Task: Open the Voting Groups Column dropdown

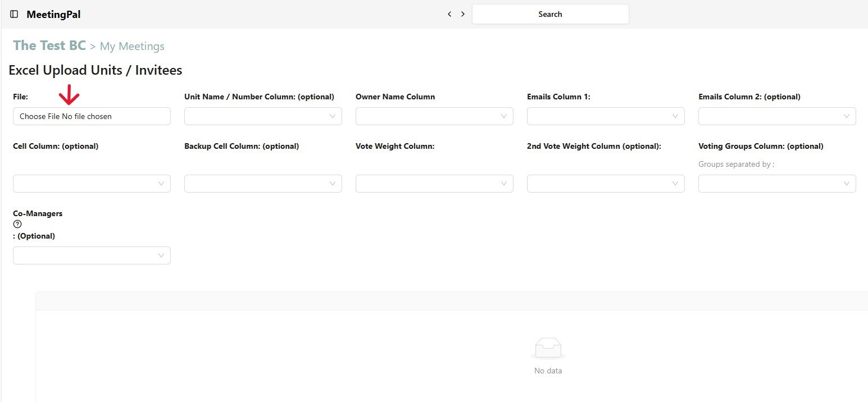Action: [777, 184]
